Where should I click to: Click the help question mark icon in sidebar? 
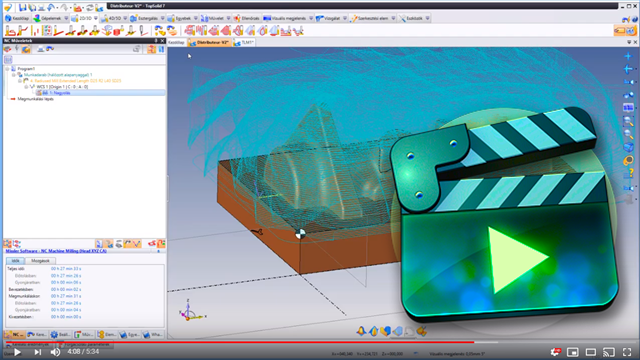point(630,173)
